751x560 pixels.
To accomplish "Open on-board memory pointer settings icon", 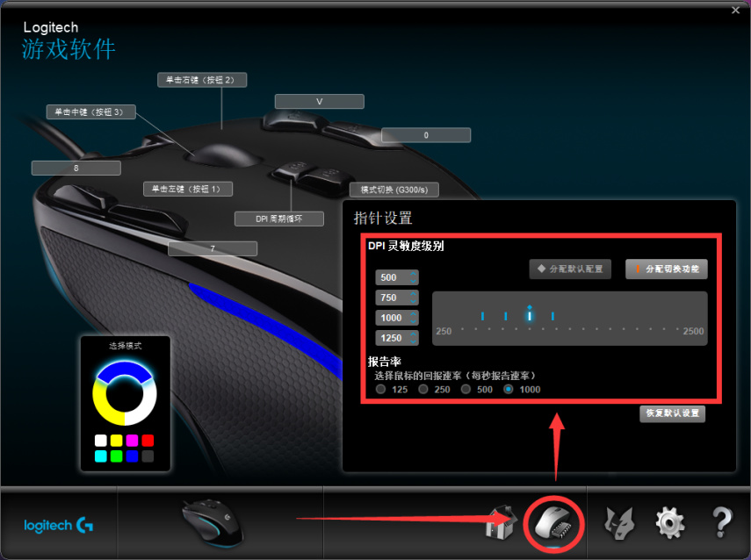I will (552, 523).
